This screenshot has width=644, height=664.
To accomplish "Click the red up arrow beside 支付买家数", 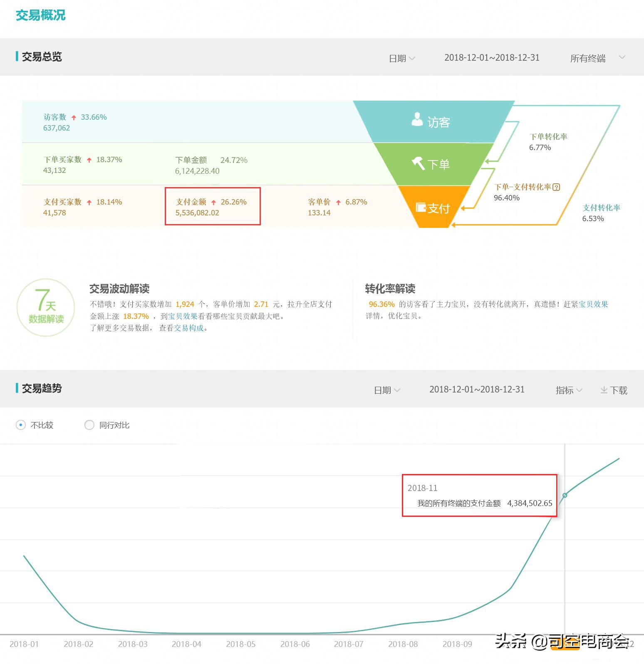I will click(89, 202).
